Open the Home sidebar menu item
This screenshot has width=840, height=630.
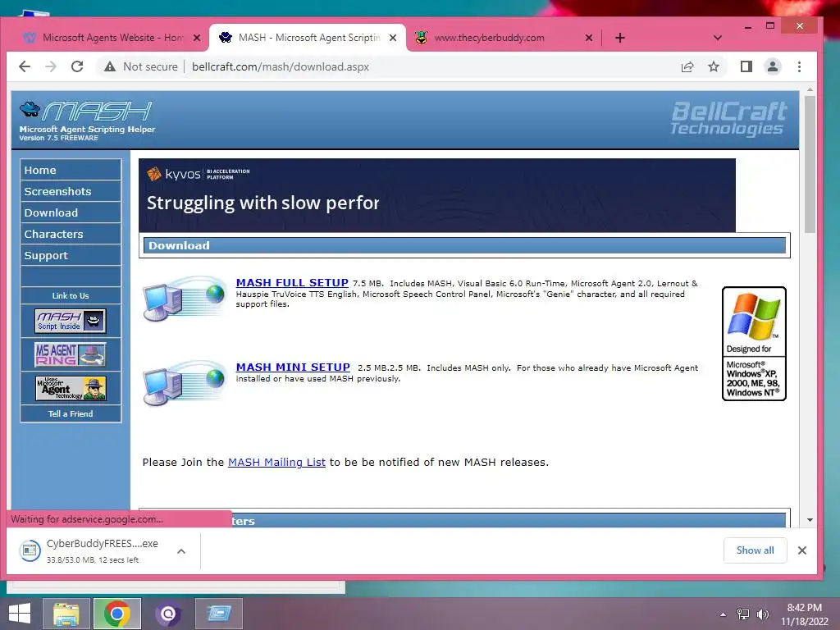pos(71,170)
